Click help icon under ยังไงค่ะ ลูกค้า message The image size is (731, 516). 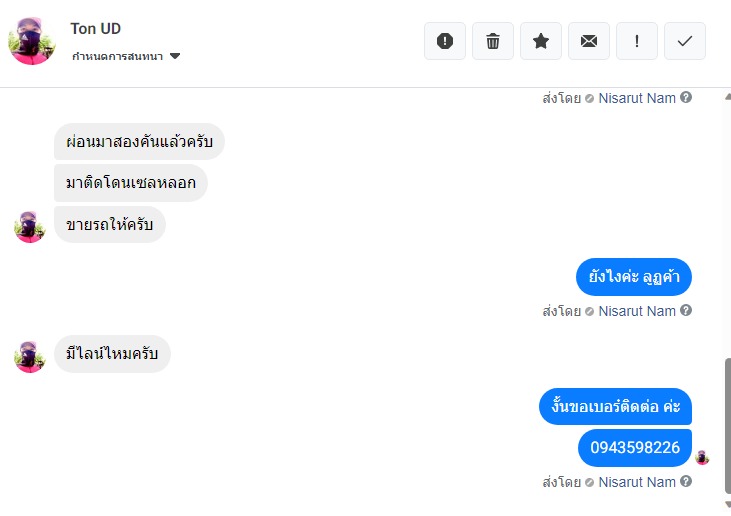tap(686, 310)
